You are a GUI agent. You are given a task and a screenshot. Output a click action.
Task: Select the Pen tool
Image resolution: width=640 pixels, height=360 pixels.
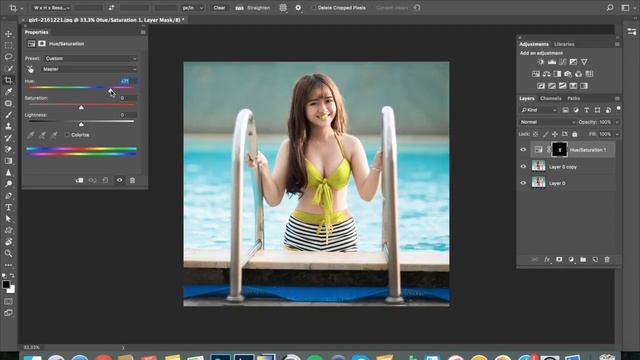point(8,196)
